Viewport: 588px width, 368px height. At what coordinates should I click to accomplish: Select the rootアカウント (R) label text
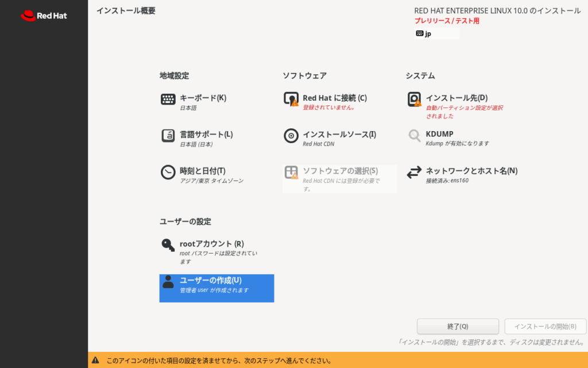(x=212, y=244)
